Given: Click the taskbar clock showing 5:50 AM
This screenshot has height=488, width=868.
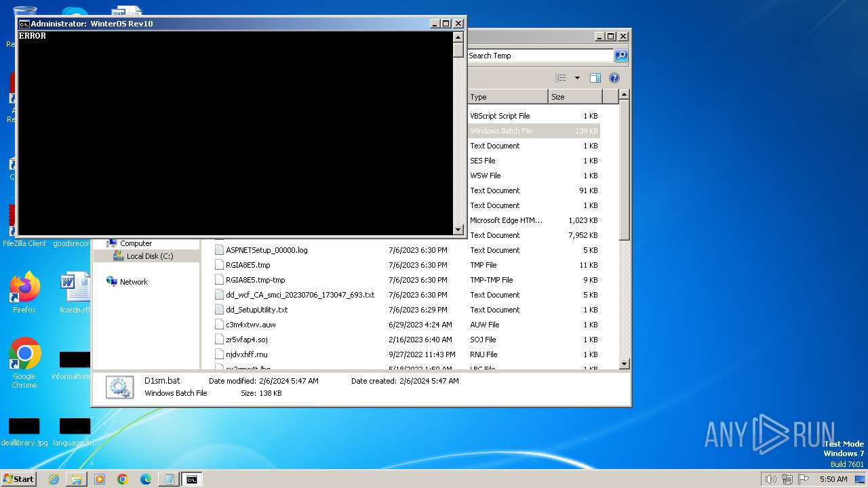Looking at the screenshot, I should click(833, 479).
